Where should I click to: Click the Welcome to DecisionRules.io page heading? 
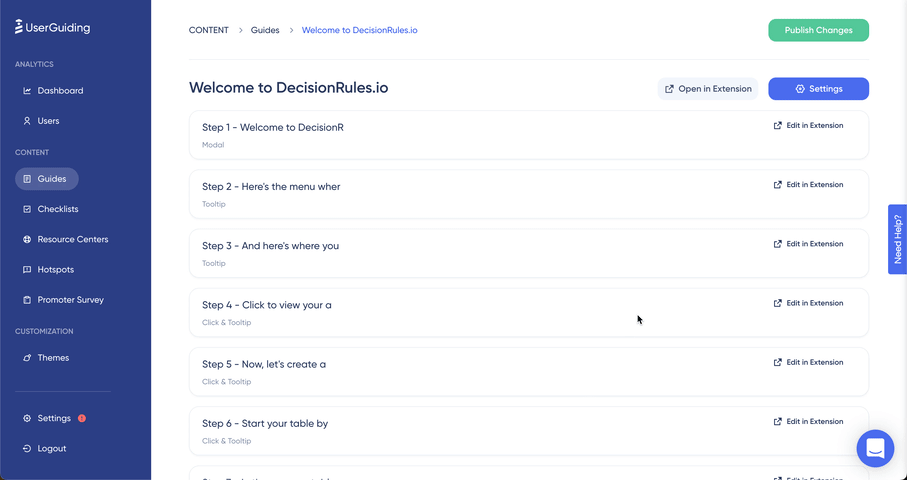point(289,88)
